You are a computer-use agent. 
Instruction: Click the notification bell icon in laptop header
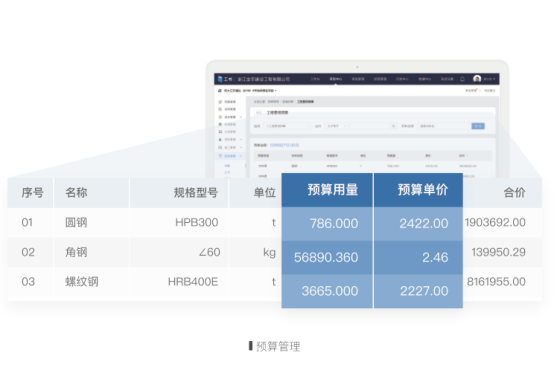coord(462,79)
